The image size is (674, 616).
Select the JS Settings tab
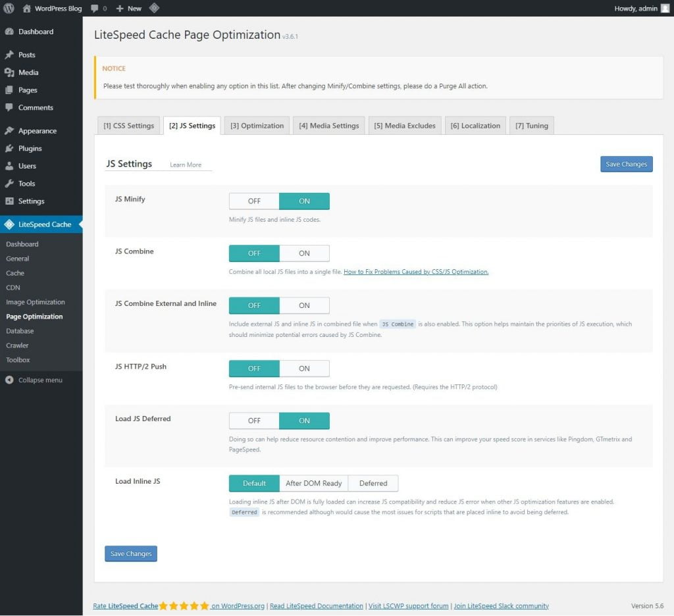pyautogui.click(x=192, y=126)
